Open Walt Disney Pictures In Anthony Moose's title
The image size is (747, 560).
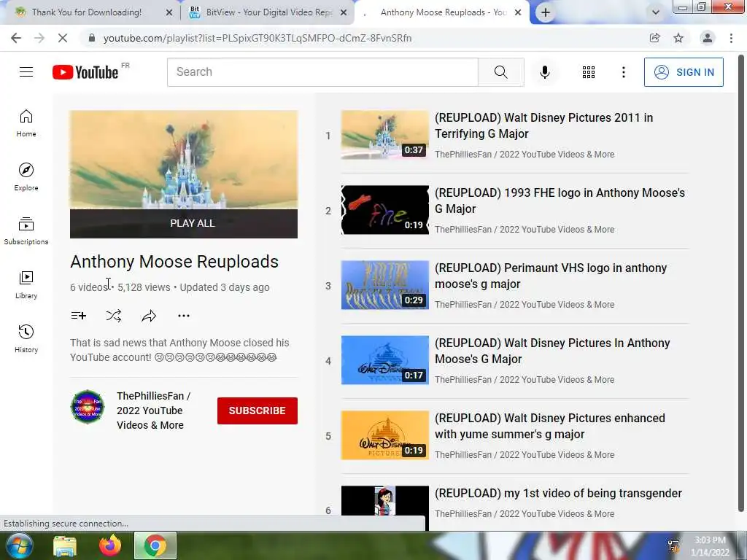[x=552, y=351]
